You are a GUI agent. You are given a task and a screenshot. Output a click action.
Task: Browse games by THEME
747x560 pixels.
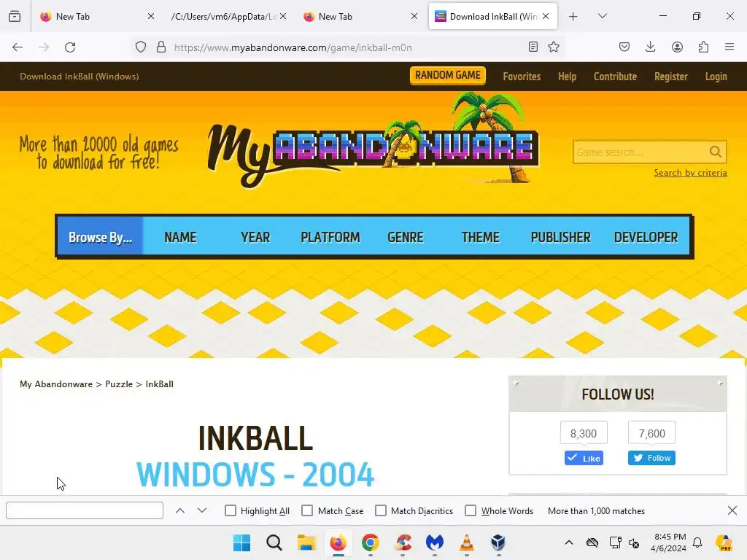click(x=481, y=237)
